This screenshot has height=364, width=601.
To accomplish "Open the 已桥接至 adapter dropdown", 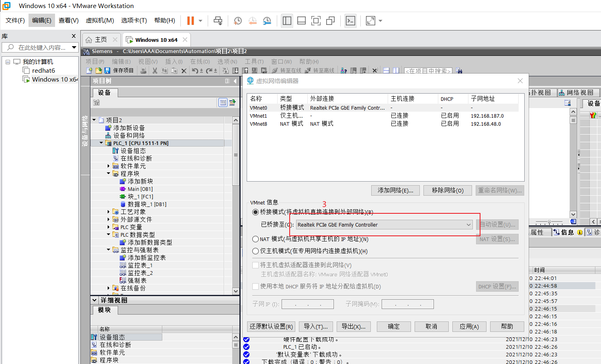I will pyautogui.click(x=384, y=225).
